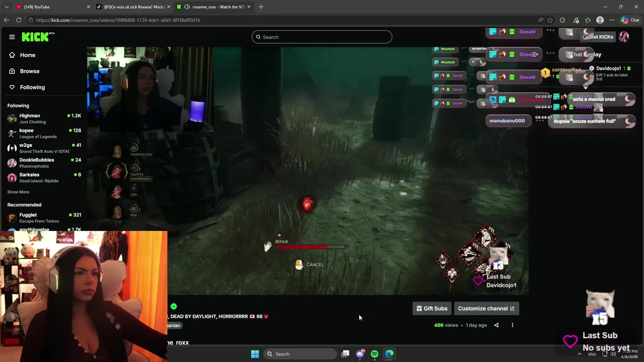
Task: Click the Get KICKs button
Action: pos(598,37)
